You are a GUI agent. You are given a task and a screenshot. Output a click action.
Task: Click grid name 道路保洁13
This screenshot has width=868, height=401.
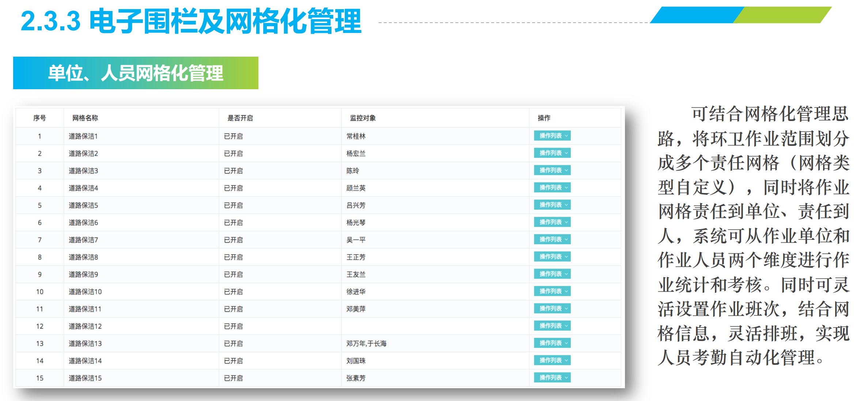point(85,344)
